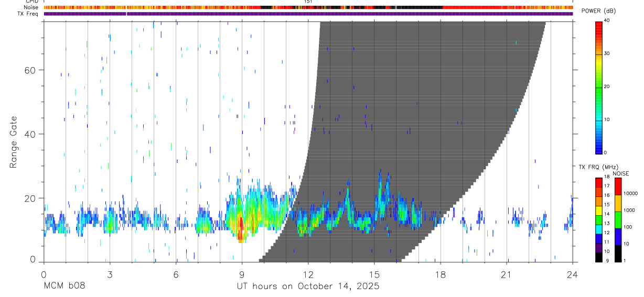644x297 pixels.
Task: Click the UT hour tick label "24"
Action: pos(572,274)
